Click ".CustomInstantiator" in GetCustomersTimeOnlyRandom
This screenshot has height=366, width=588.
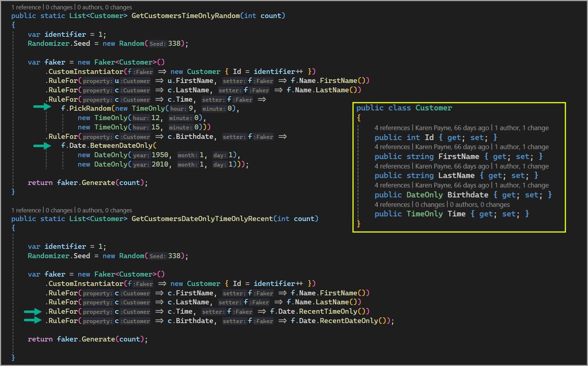tap(83, 72)
